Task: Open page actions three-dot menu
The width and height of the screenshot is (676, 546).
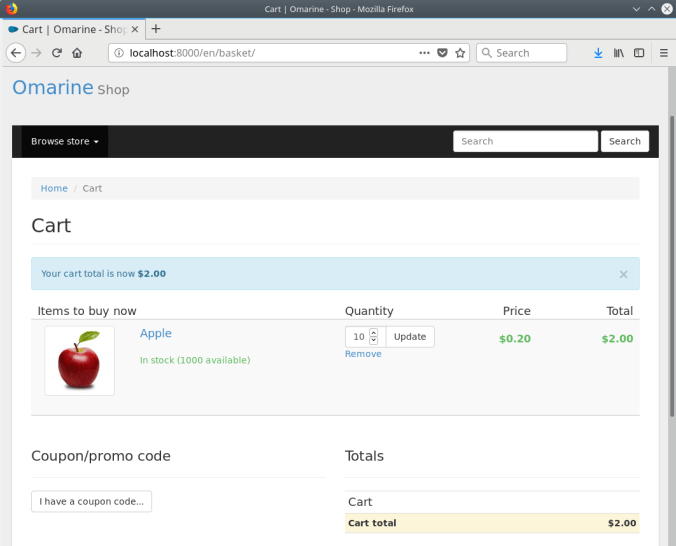Action: tap(424, 53)
